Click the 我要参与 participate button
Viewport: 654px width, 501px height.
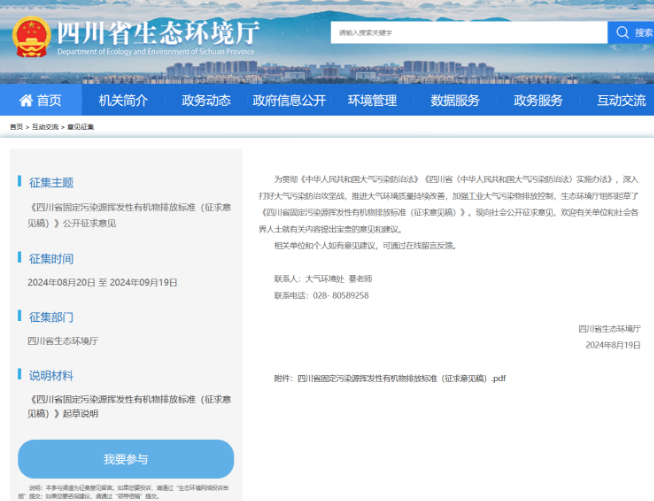pos(126,459)
